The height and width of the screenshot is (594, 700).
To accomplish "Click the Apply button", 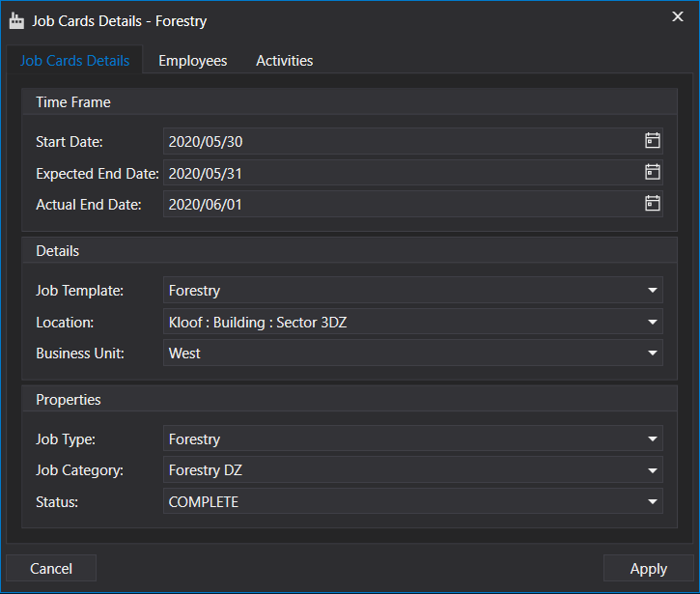I will (x=648, y=568).
